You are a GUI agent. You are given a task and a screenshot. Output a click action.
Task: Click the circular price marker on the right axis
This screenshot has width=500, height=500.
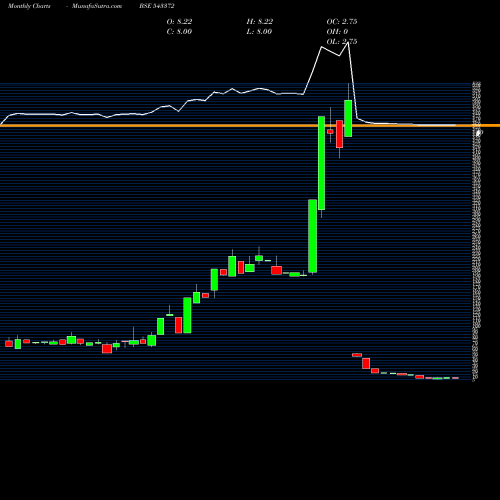[x=478, y=133]
